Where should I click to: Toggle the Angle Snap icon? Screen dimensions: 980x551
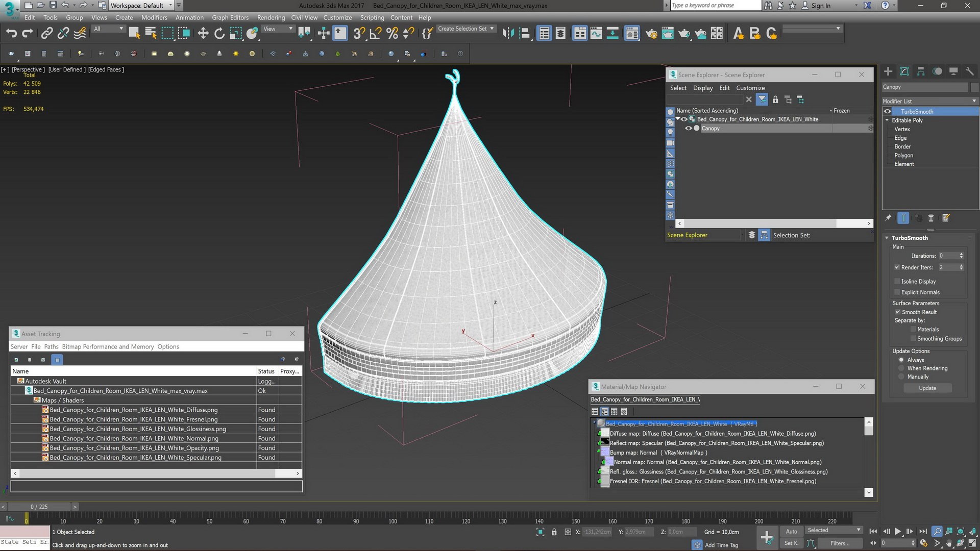point(376,34)
